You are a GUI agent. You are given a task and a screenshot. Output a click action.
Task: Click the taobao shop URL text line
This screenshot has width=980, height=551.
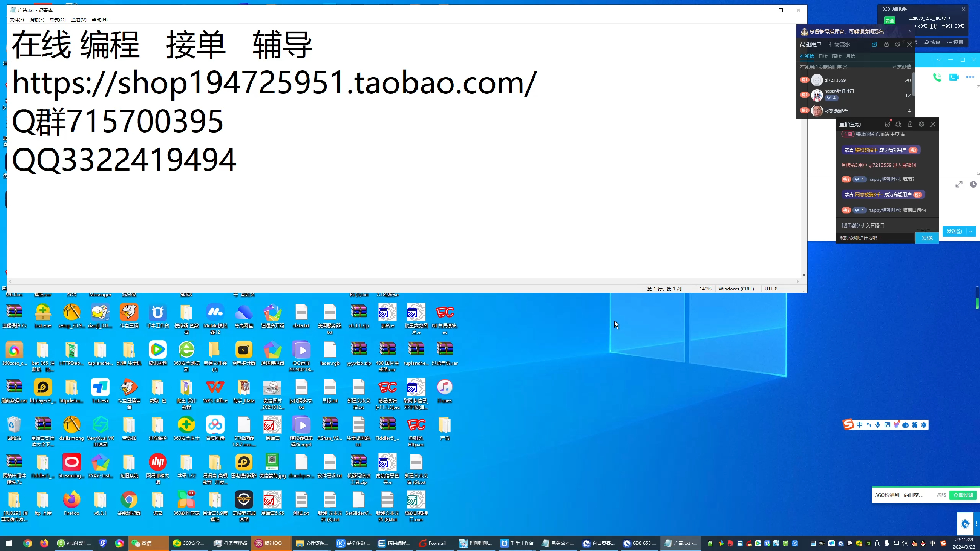tap(274, 83)
